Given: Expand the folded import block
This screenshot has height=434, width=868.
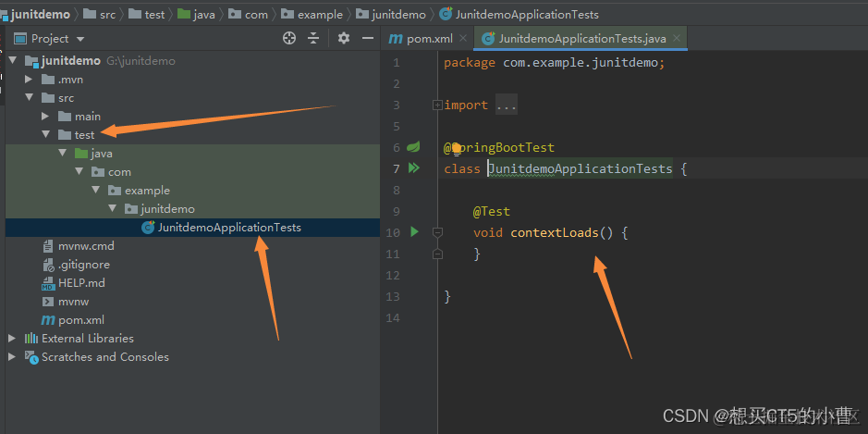Looking at the screenshot, I should (x=437, y=105).
